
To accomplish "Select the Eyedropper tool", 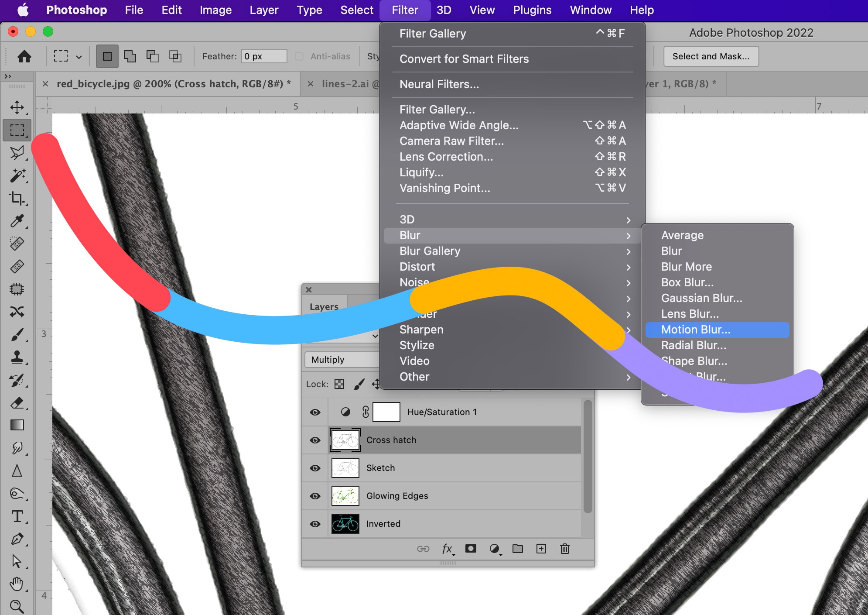I will pyautogui.click(x=17, y=221).
